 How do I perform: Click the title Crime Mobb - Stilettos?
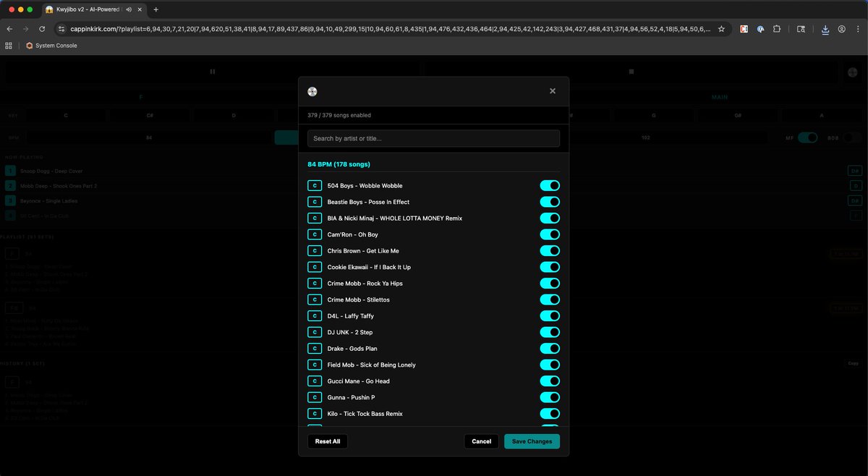[359, 299]
